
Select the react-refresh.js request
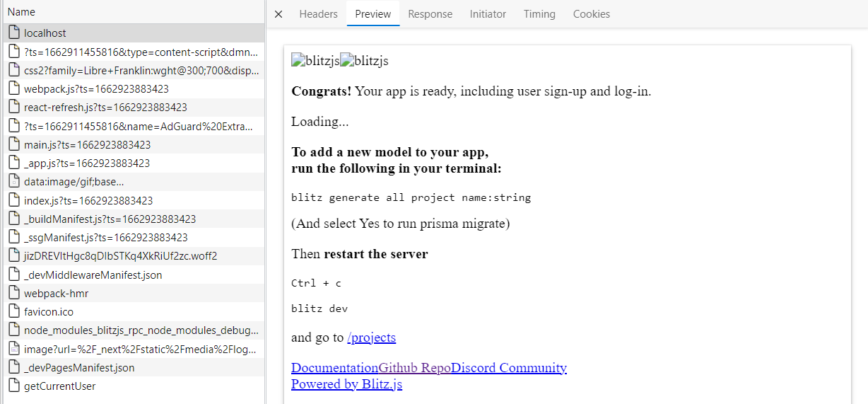[134, 108]
